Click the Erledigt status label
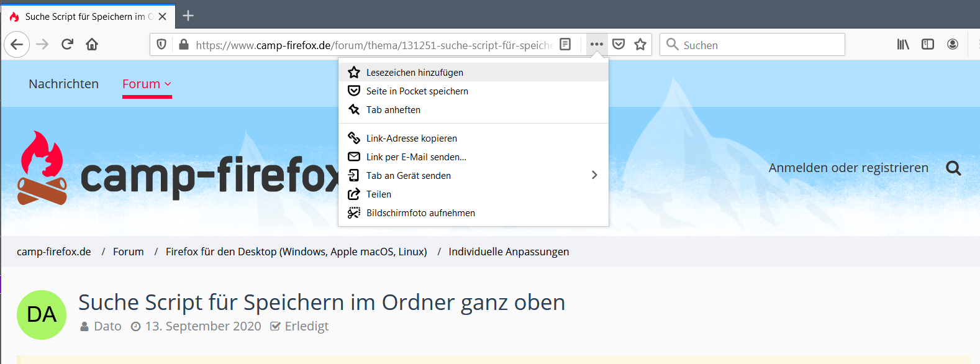980x364 pixels. pyautogui.click(x=307, y=326)
